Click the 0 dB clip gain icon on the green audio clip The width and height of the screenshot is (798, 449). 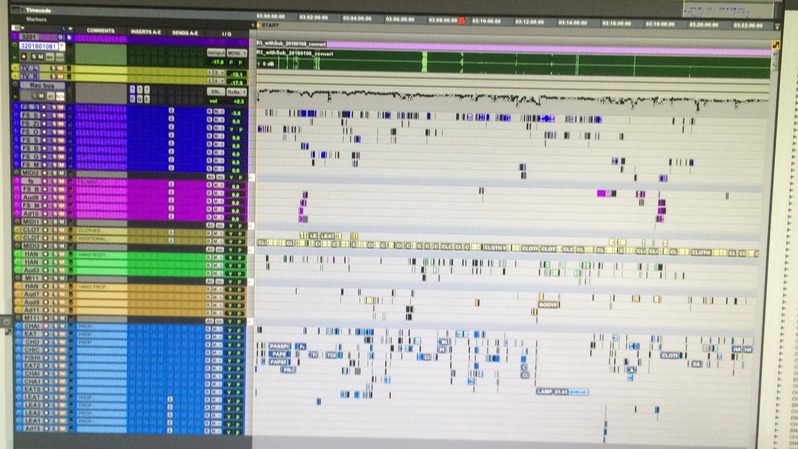coord(265,64)
